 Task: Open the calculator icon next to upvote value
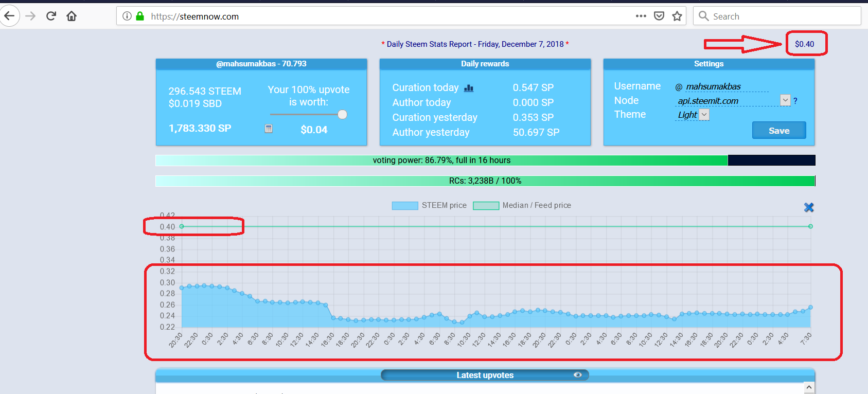[269, 129]
